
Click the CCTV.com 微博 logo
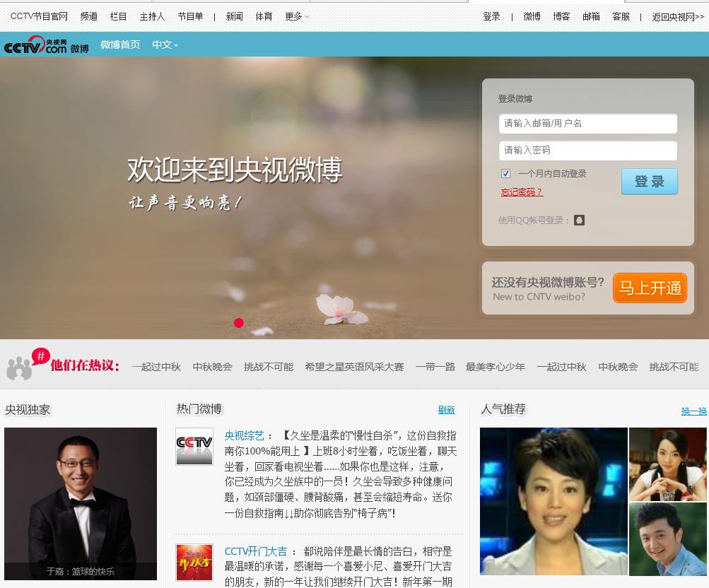(x=46, y=45)
